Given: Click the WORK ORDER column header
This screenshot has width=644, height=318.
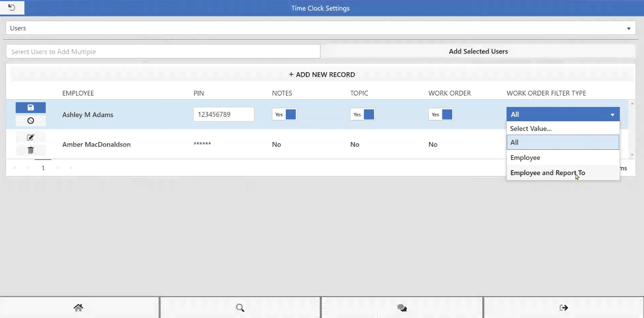Looking at the screenshot, I should (450, 93).
